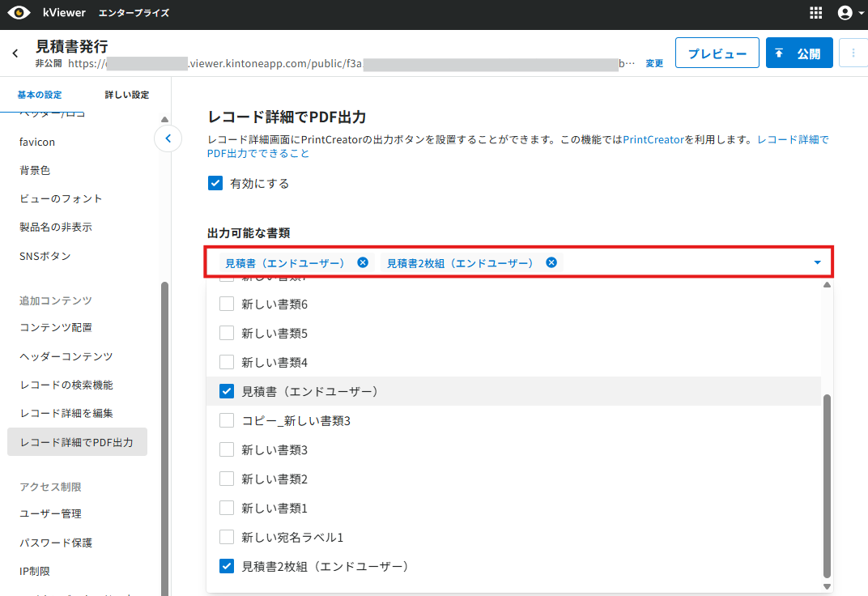Click the 変更 URL link
Screen dimensions: 868x596
tap(654, 64)
